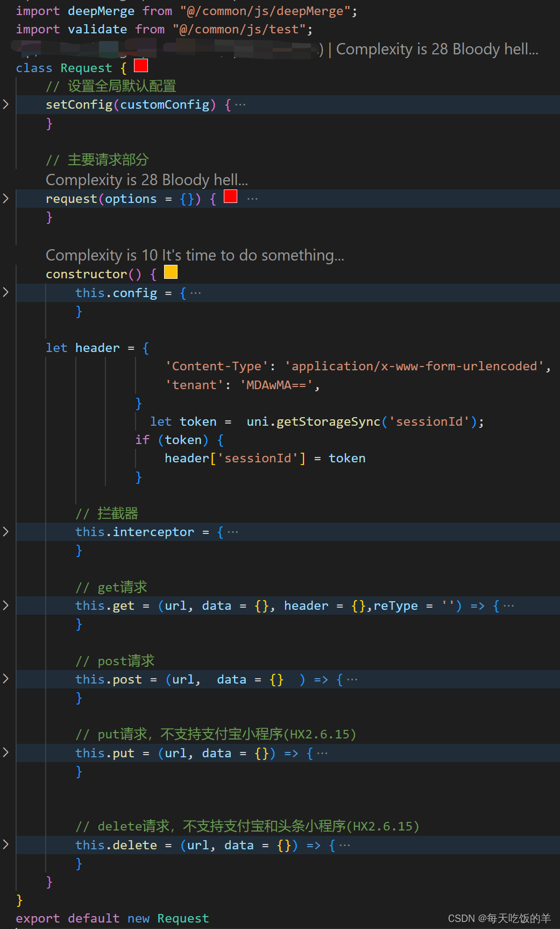Unfold the this.put arrow function
The image size is (560, 929).
[6, 752]
